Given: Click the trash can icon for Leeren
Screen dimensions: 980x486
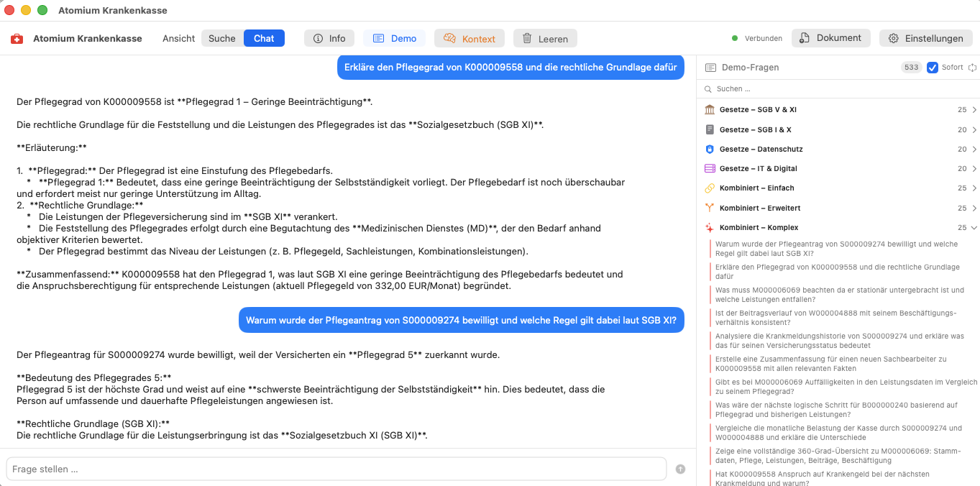Looking at the screenshot, I should pyautogui.click(x=527, y=39).
